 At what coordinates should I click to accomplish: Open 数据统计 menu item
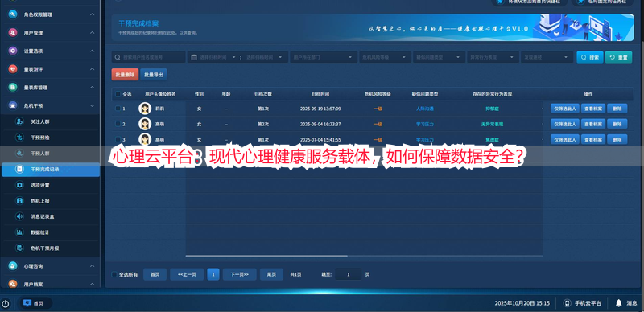[50, 232]
